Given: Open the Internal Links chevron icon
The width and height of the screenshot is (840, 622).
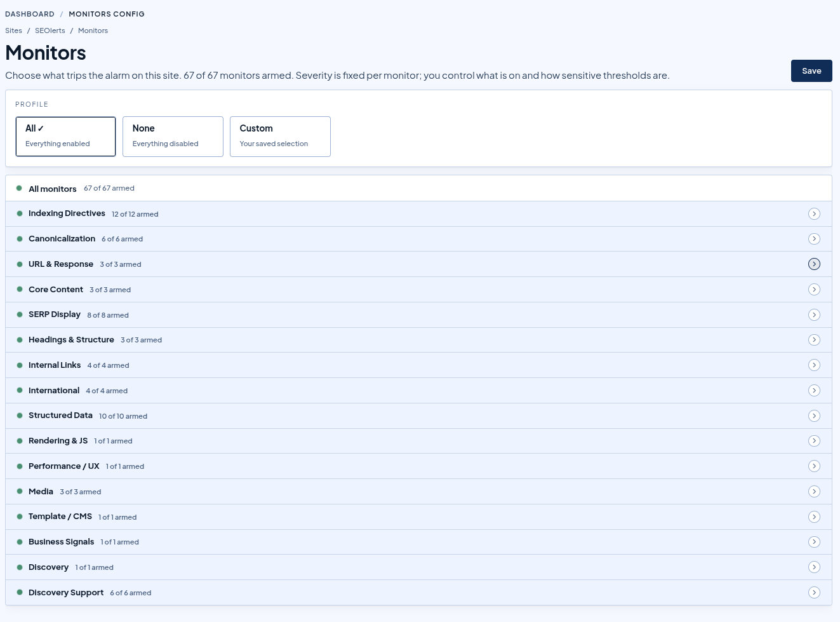Looking at the screenshot, I should pos(814,365).
